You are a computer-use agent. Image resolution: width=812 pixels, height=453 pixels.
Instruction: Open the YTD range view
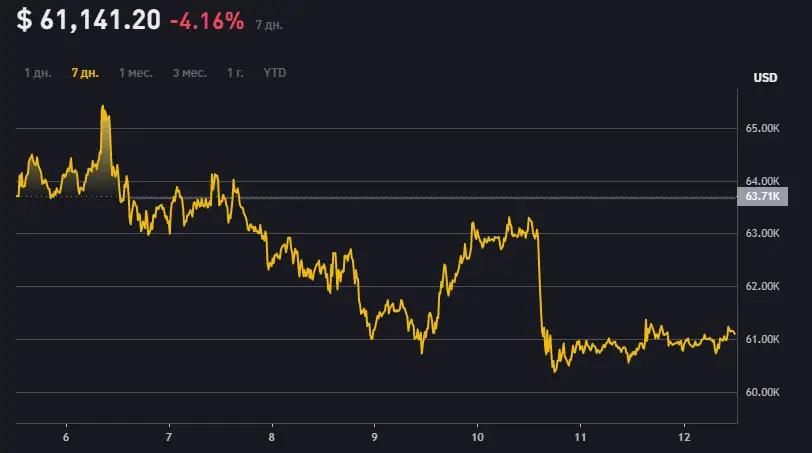pos(274,73)
